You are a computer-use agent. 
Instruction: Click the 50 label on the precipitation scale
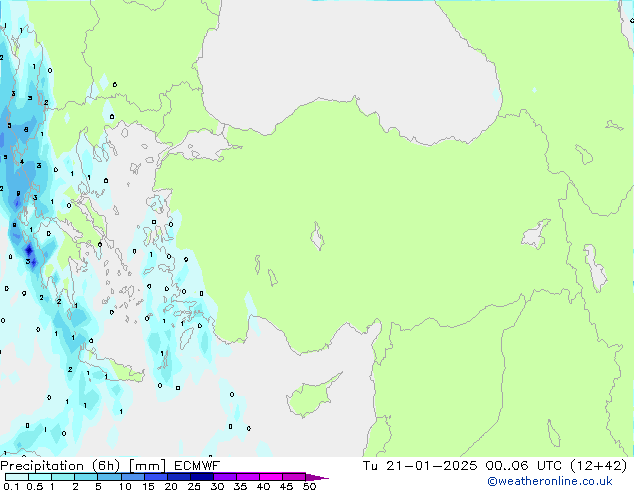(x=310, y=487)
